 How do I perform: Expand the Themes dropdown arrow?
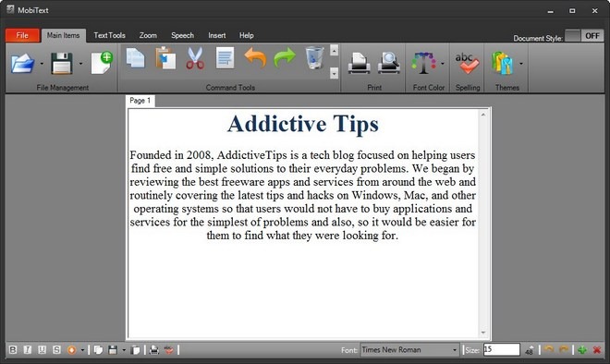[x=521, y=64]
